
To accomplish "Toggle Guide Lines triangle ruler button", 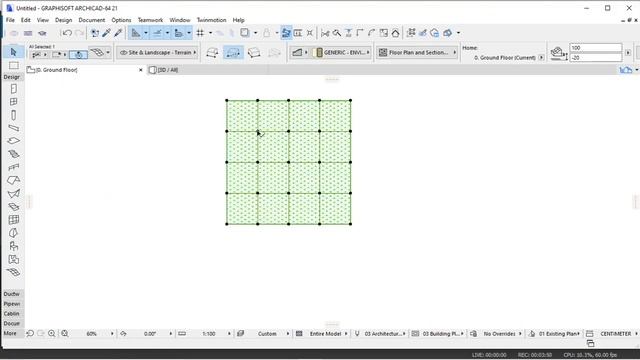I will (136, 33).
